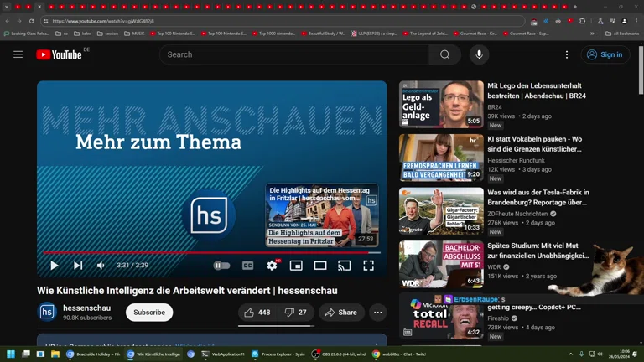Toggle theater mode view
The image size is (644, 362).
[320, 266]
